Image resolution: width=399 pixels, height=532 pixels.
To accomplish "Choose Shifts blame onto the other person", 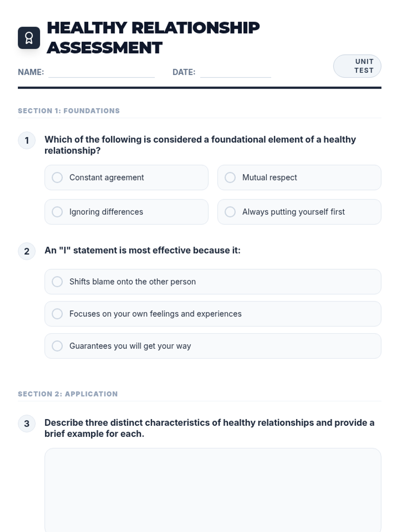I will pos(57,282).
